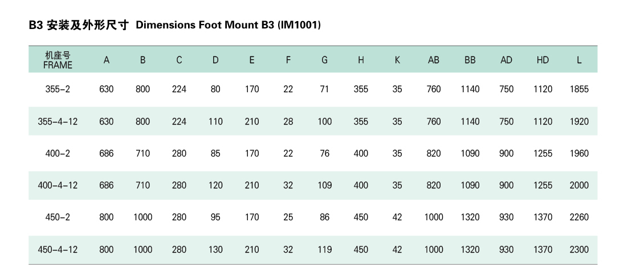The height and width of the screenshot is (276, 644).
Task: Select the 450-2 frame row label
Action: tap(58, 217)
